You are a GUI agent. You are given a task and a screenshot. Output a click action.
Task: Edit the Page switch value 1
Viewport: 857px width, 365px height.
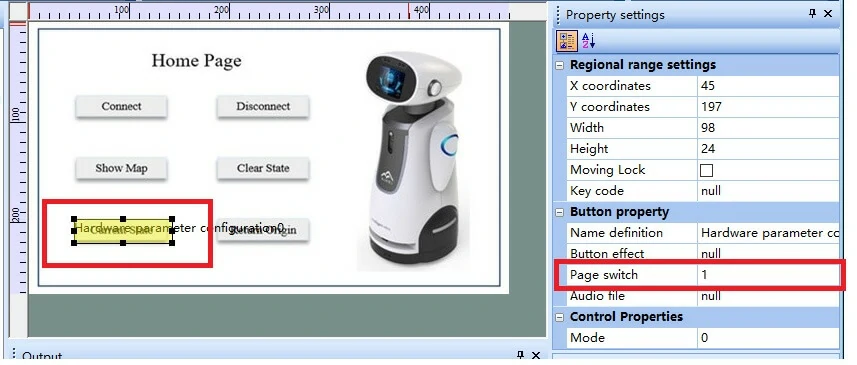point(768,275)
